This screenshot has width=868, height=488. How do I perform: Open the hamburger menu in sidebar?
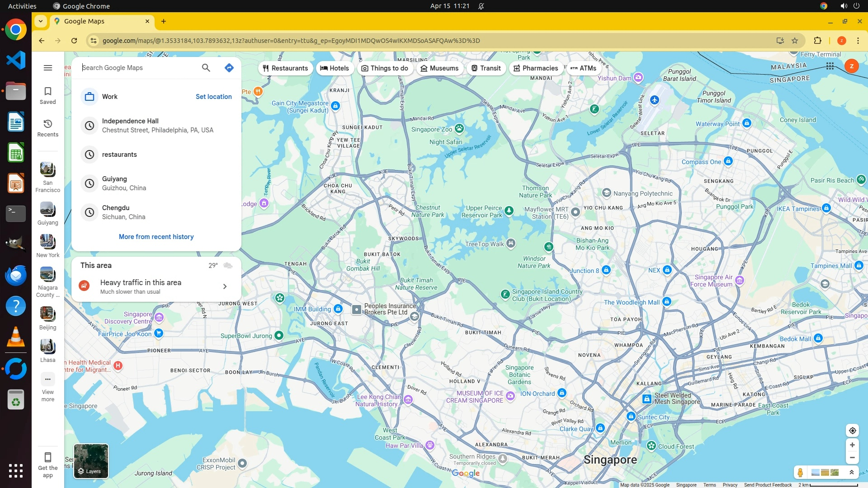[x=48, y=68]
